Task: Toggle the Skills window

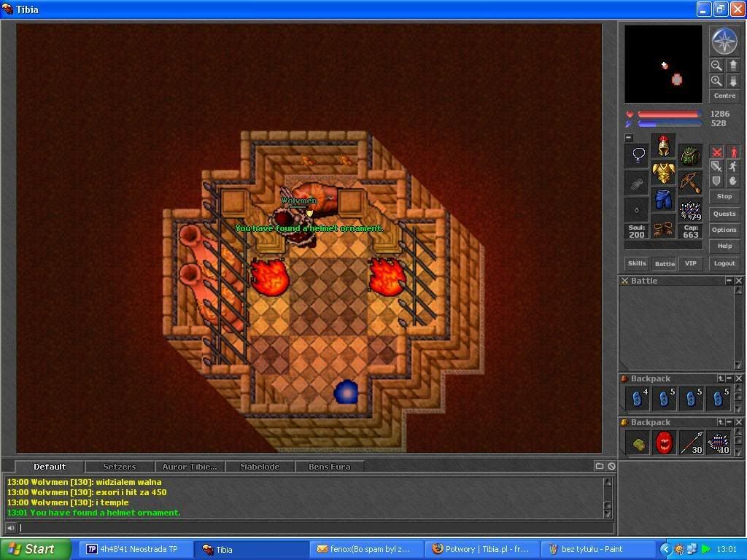Action: pyautogui.click(x=637, y=263)
